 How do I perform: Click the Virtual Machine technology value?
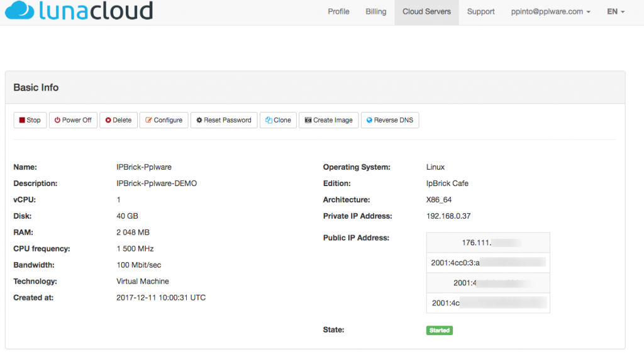point(143,282)
